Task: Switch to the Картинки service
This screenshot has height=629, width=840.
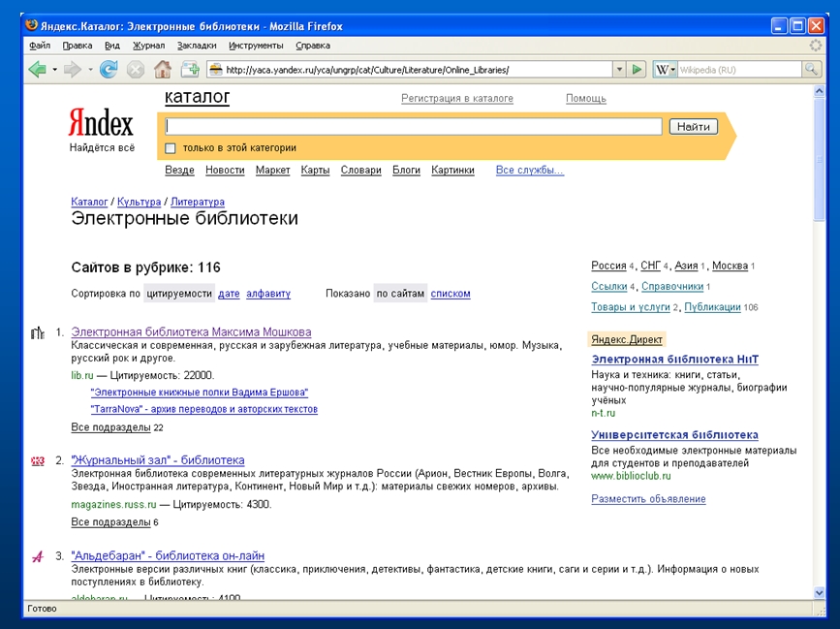Action: pos(452,171)
